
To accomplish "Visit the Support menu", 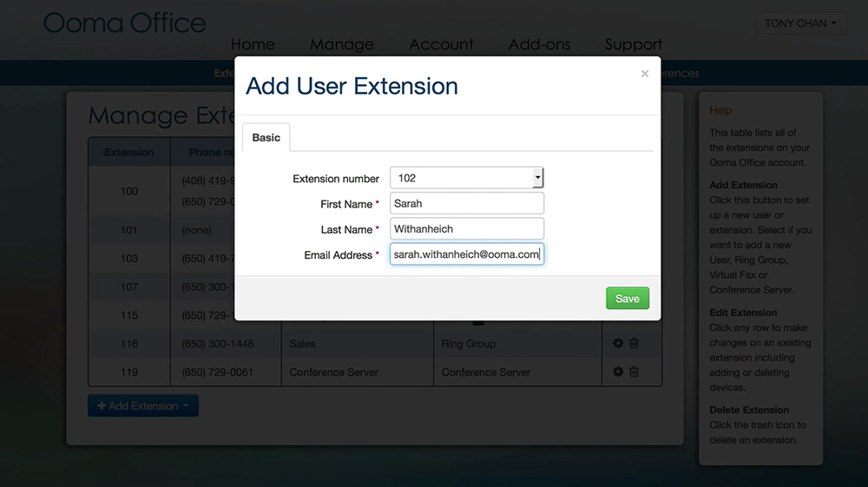I will tap(634, 44).
